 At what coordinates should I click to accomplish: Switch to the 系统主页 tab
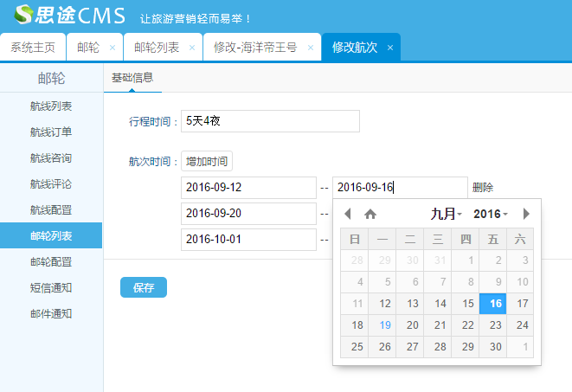33,48
